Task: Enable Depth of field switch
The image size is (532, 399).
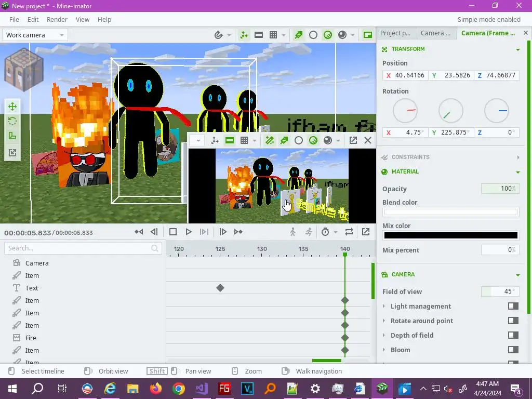Action: 513,335
